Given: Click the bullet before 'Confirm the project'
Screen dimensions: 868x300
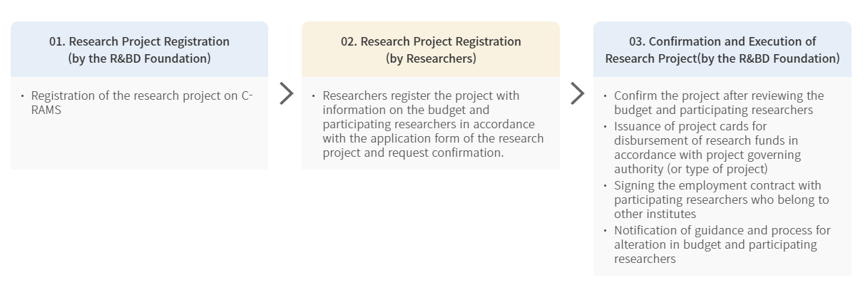Looking at the screenshot, I should 606,95.
